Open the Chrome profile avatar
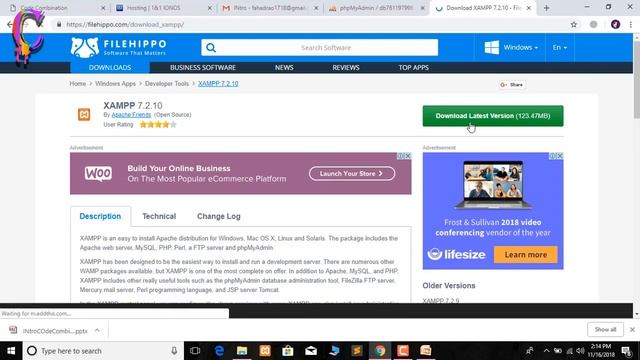The image size is (640, 360). click(x=615, y=24)
